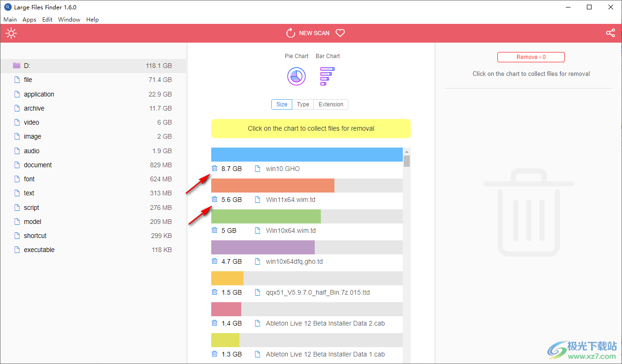Viewport: 622px width, 364px height.
Task: Click the purple win10x64dfq.gho.td size bar
Action: 263,247
